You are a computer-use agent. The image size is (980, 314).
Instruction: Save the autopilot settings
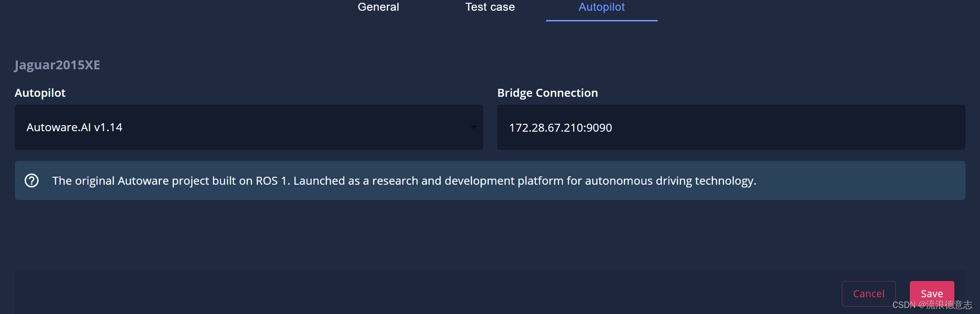pos(932,294)
